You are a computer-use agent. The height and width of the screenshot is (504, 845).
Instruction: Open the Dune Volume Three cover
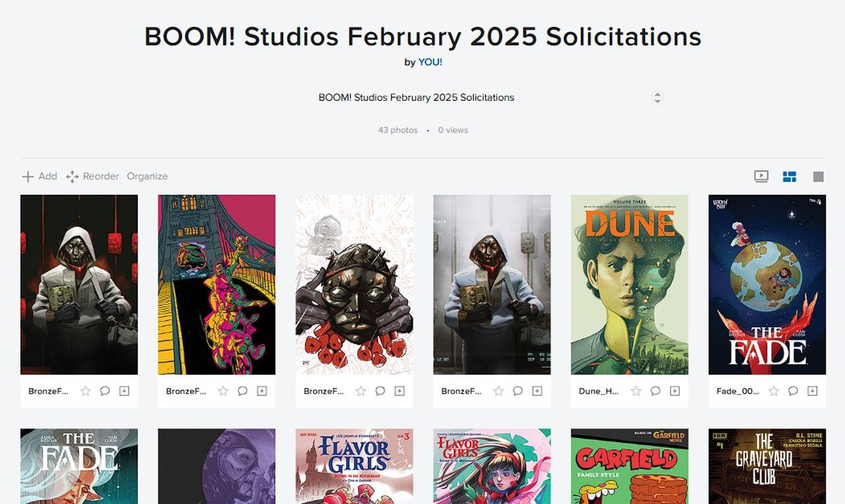click(x=630, y=284)
